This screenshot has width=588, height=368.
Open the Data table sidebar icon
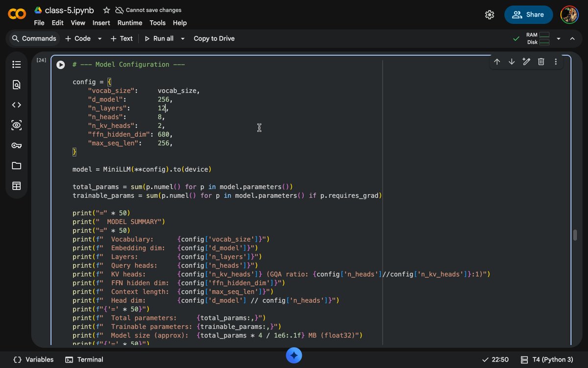(17, 186)
